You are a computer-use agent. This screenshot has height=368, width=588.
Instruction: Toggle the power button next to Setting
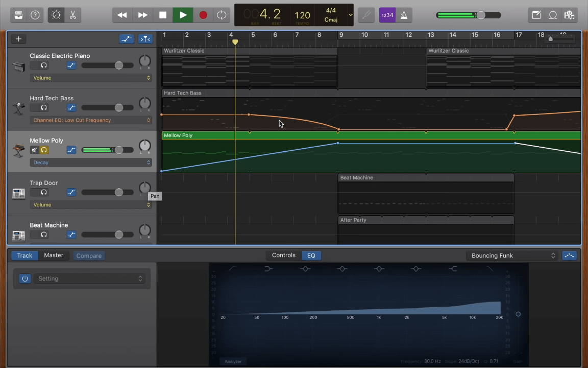click(25, 279)
